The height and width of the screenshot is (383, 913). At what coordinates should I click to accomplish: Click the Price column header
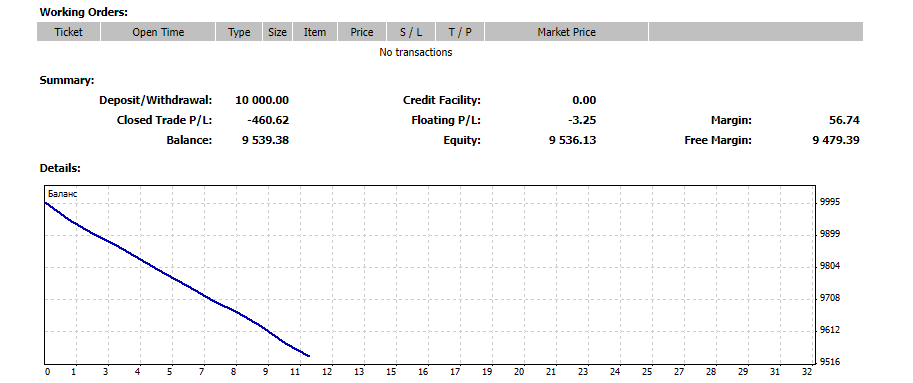[x=362, y=32]
